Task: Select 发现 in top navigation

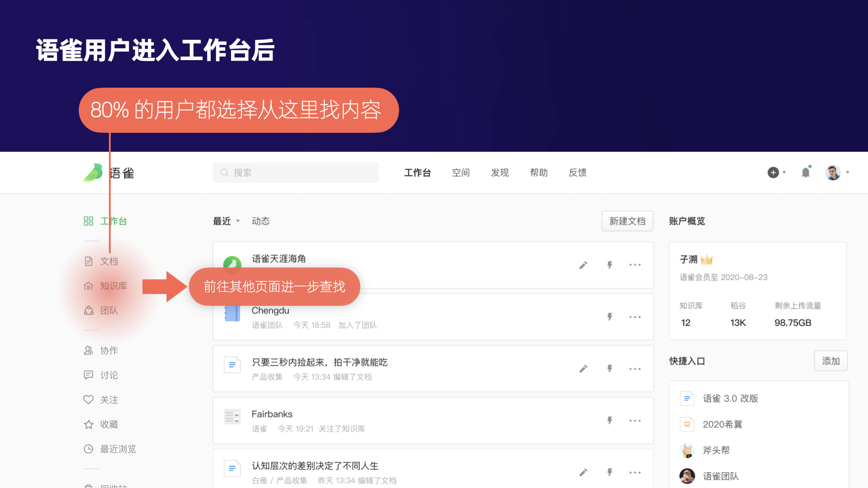Action: [500, 173]
